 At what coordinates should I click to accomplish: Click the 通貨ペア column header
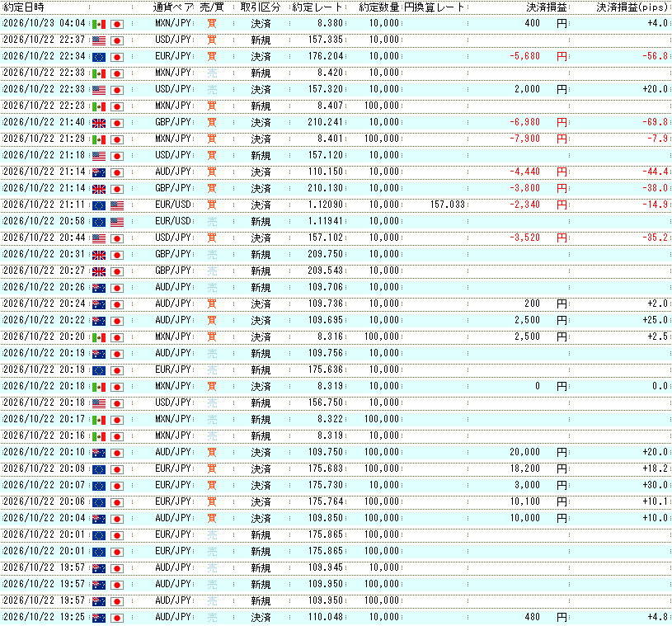[x=173, y=7]
